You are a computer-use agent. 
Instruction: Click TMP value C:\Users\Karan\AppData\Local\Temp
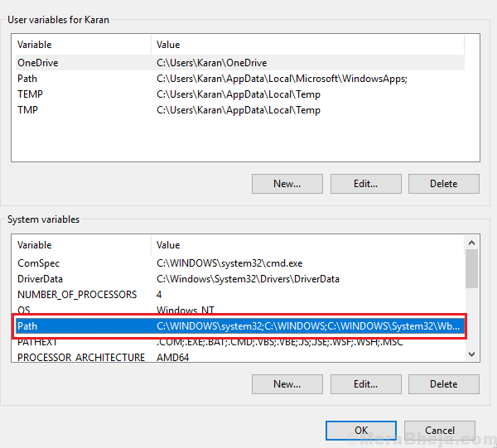pos(239,110)
